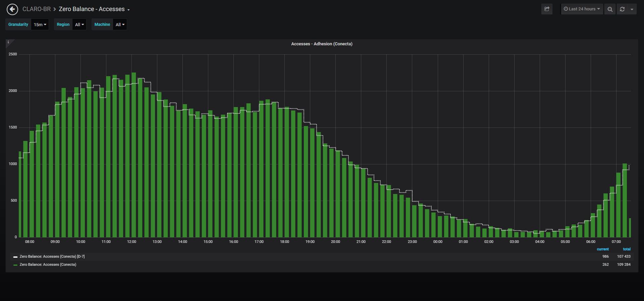Click the 107 433 total value
Viewport: 644px width, 301px height.
click(624, 256)
